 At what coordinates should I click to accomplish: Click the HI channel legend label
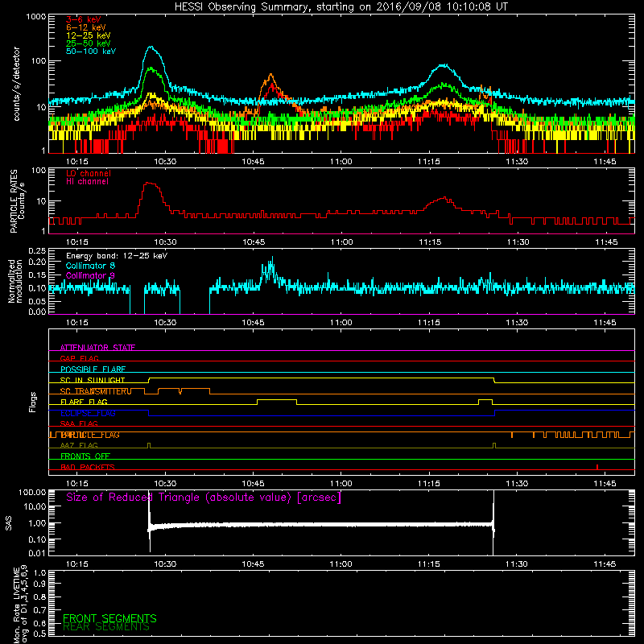coord(87,182)
